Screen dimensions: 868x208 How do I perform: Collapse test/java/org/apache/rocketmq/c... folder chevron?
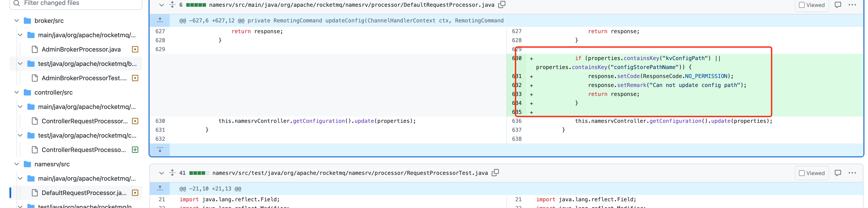pyautogui.click(x=20, y=135)
